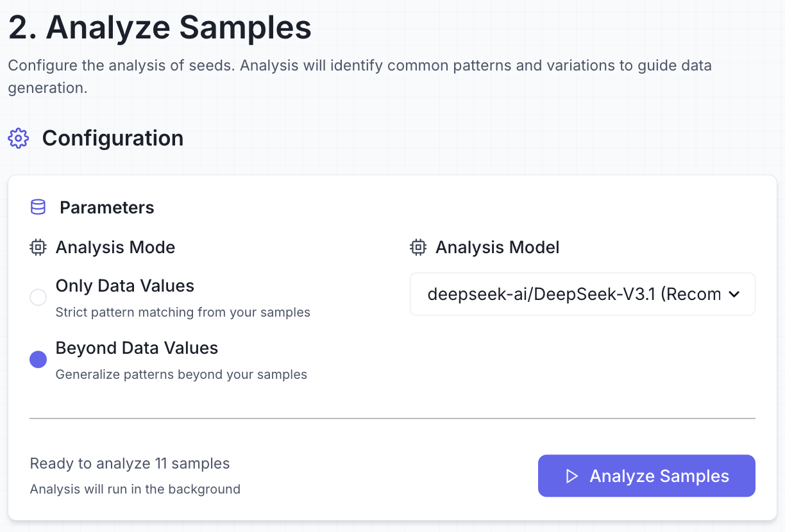Screen dimensions: 785x532
Task: Click the play icon in Analyze Samples button
Action: [571, 476]
